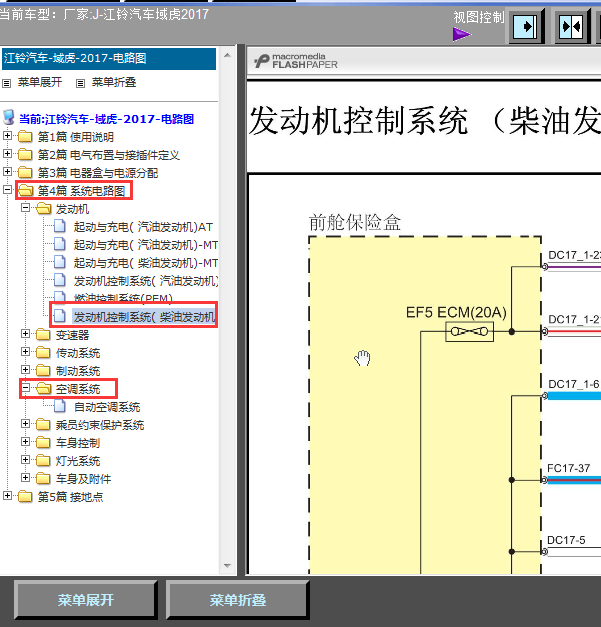The width and height of the screenshot is (601, 627).
Task: Collapse the 发动机 folder node
Action: coord(26,208)
